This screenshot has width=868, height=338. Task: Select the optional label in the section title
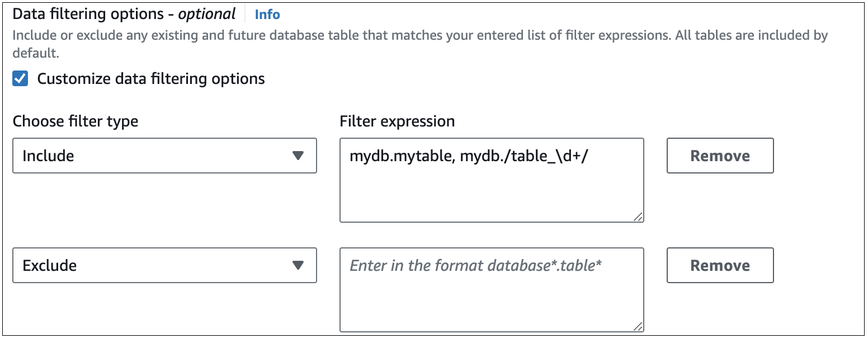[x=207, y=13]
